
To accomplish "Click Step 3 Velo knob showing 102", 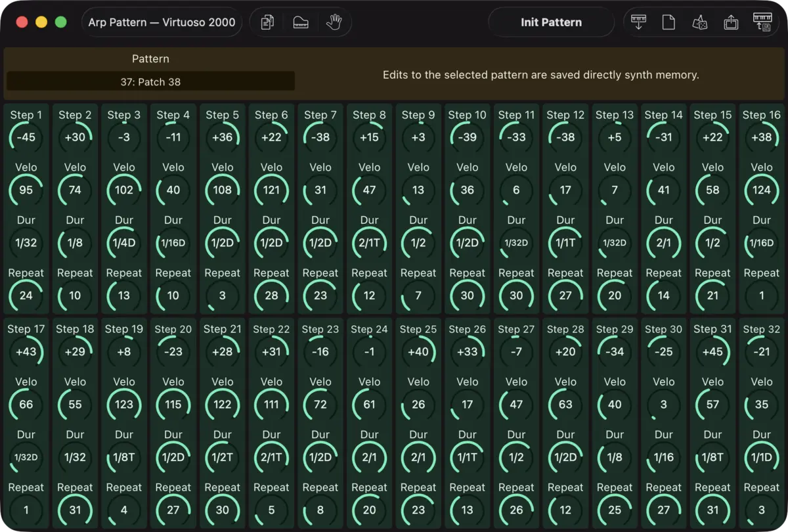I will click(x=124, y=190).
